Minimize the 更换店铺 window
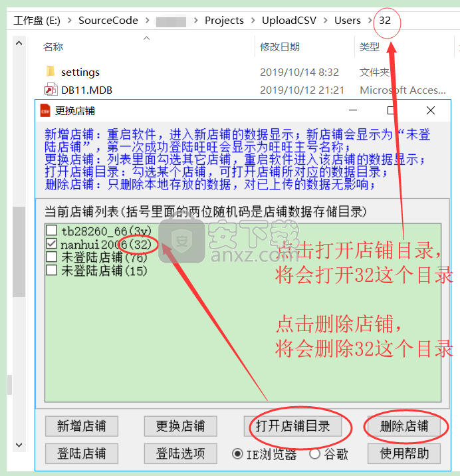 tap(353, 110)
